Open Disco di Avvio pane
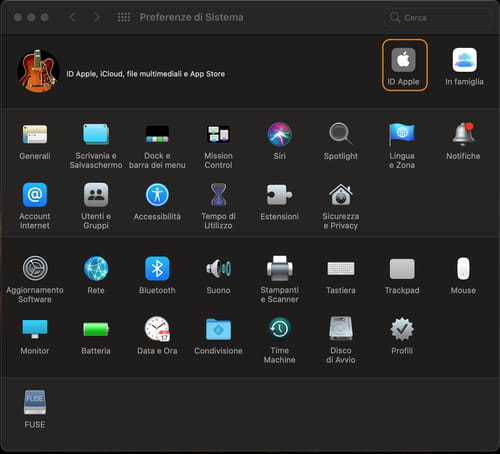The width and height of the screenshot is (500, 454). (341, 340)
